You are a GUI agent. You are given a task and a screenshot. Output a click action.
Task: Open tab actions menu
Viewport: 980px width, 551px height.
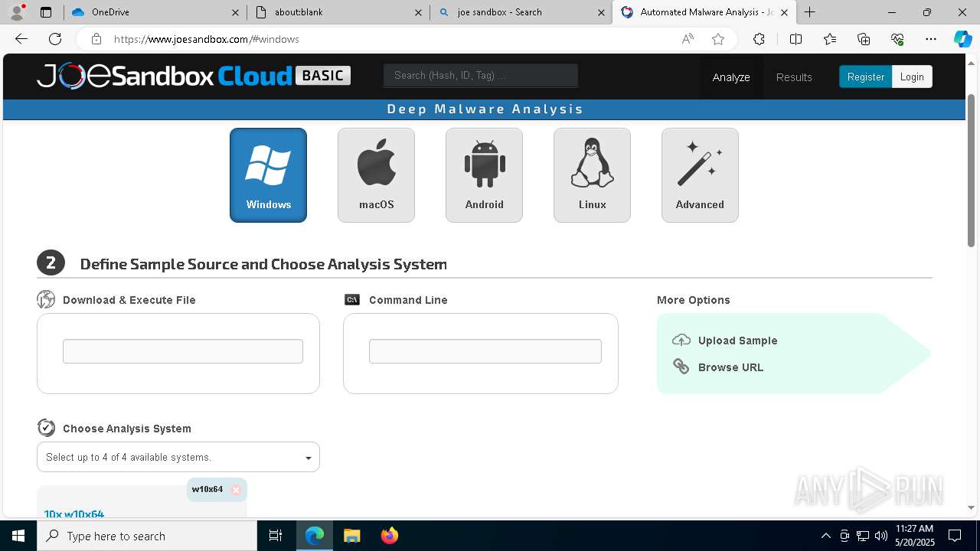click(46, 12)
